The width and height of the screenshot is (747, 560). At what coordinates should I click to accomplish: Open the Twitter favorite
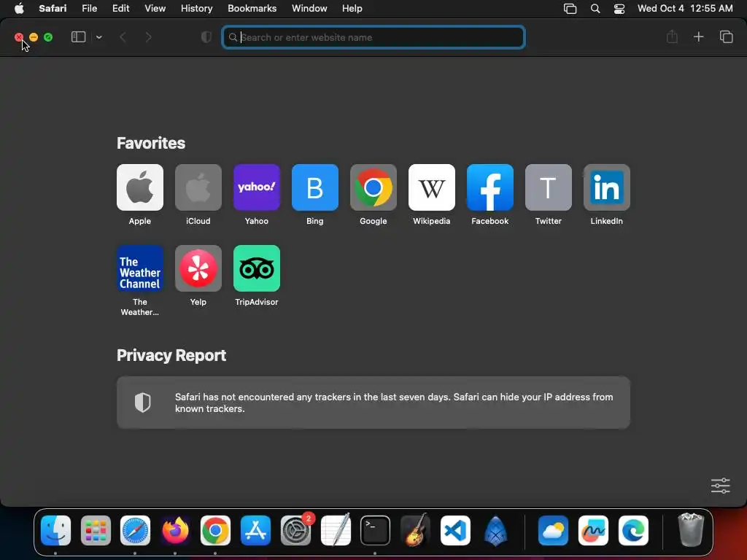(549, 187)
